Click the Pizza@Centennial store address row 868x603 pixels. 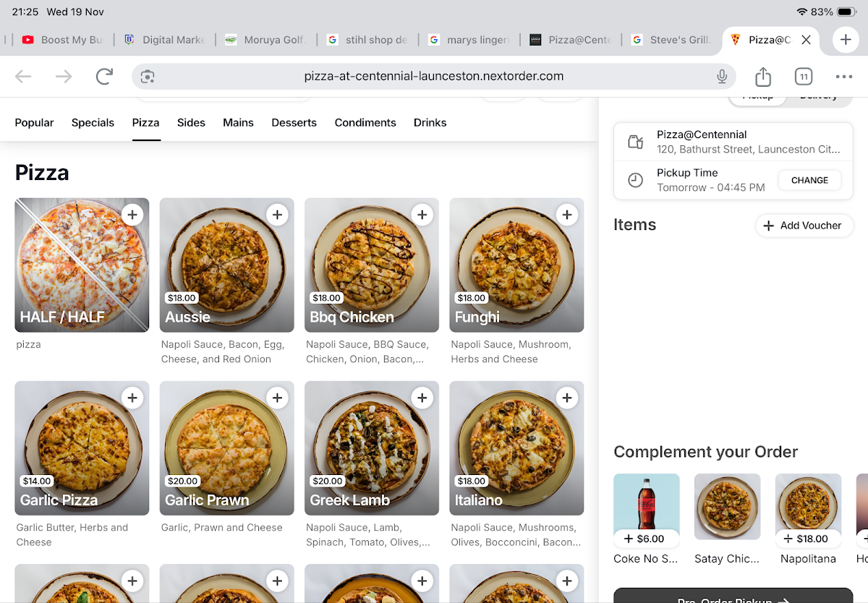[733, 142]
